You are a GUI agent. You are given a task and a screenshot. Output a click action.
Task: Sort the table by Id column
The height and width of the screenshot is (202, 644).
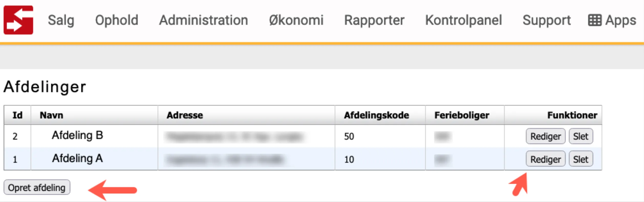tap(17, 115)
